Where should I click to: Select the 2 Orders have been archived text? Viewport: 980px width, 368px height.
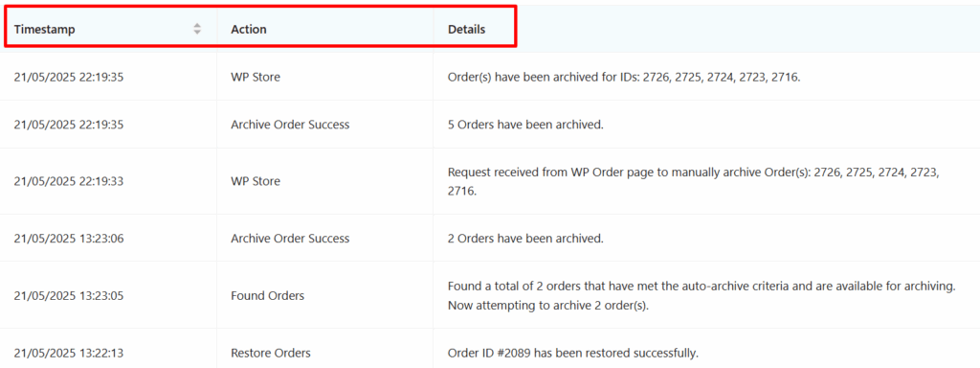(525, 239)
